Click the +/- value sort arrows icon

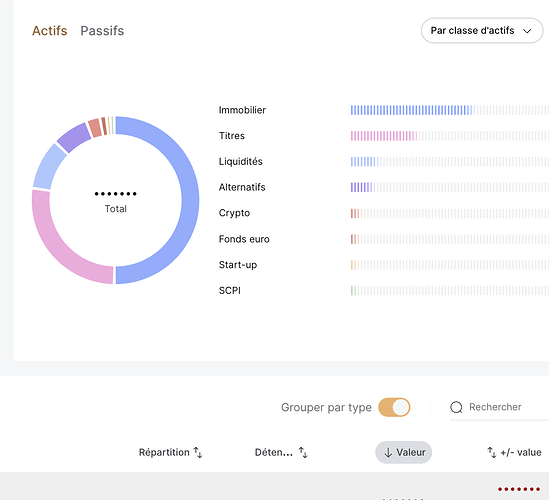(x=492, y=452)
